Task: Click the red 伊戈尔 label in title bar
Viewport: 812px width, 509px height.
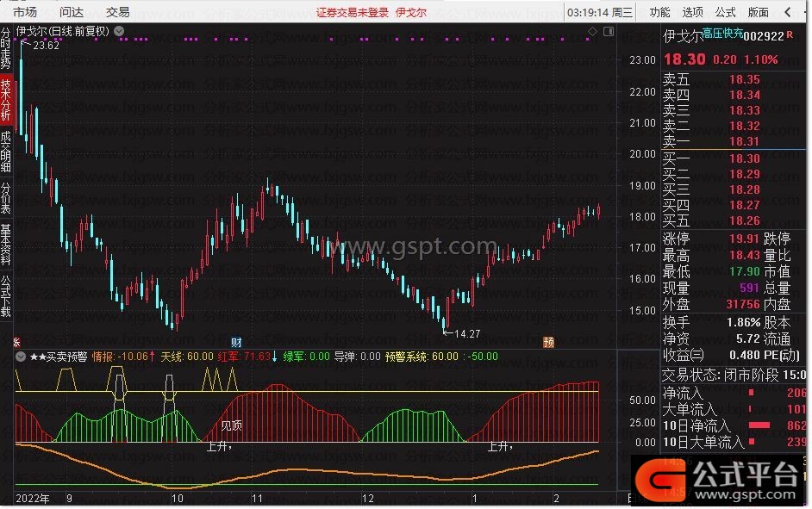Action: 411,12
